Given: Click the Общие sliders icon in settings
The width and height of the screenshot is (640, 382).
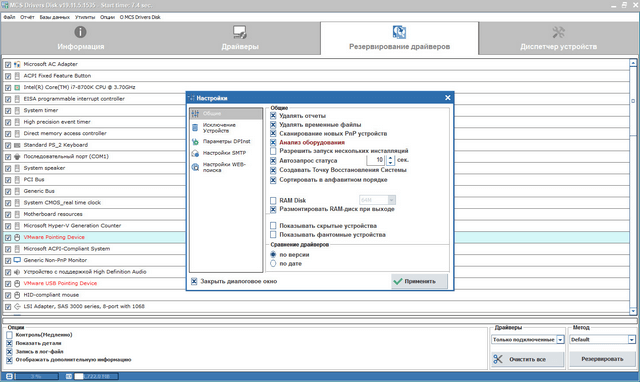Looking at the screenshot, I should pos(195,113).
